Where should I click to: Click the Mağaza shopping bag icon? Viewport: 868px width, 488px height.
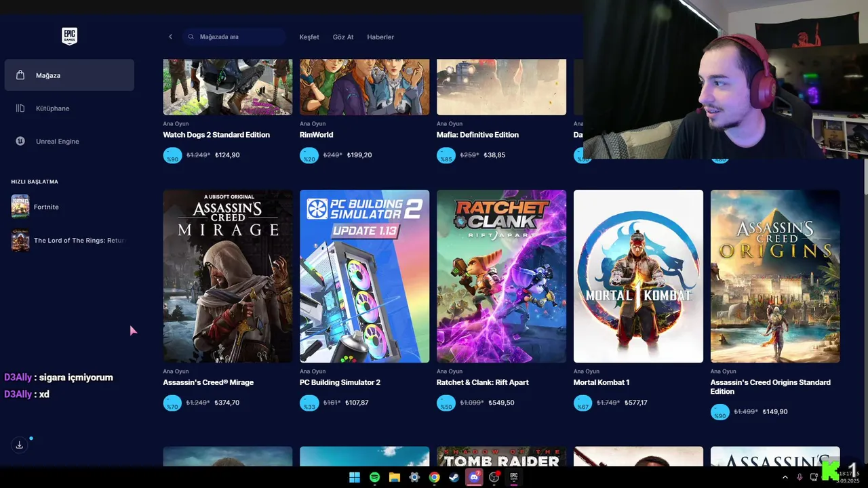tap(20, 75)
